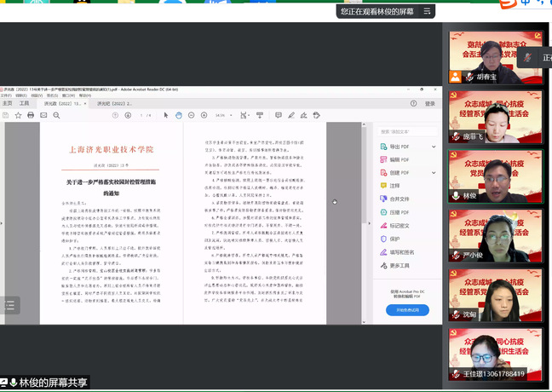Image resolution: width=552 pixels, height=392 pixels.
Task: Switch to the 工具 tab
Action: coord(24,103)
